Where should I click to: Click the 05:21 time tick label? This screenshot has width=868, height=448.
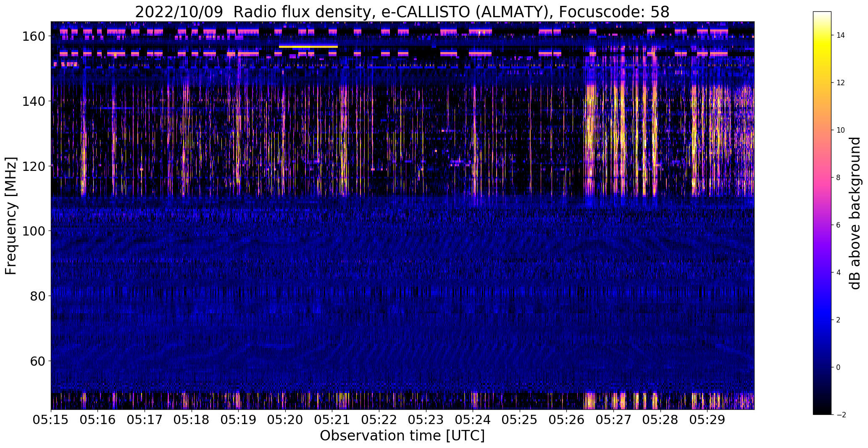(332, 420)
